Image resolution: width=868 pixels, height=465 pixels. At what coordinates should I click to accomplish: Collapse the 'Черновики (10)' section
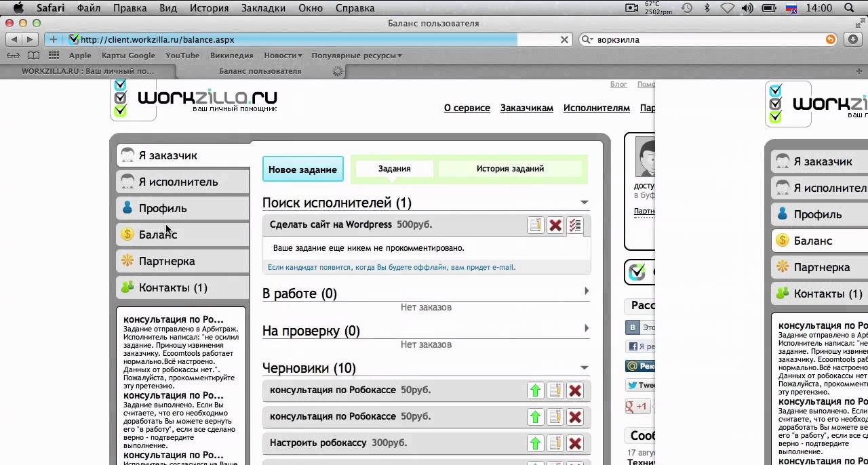[585, 368]
